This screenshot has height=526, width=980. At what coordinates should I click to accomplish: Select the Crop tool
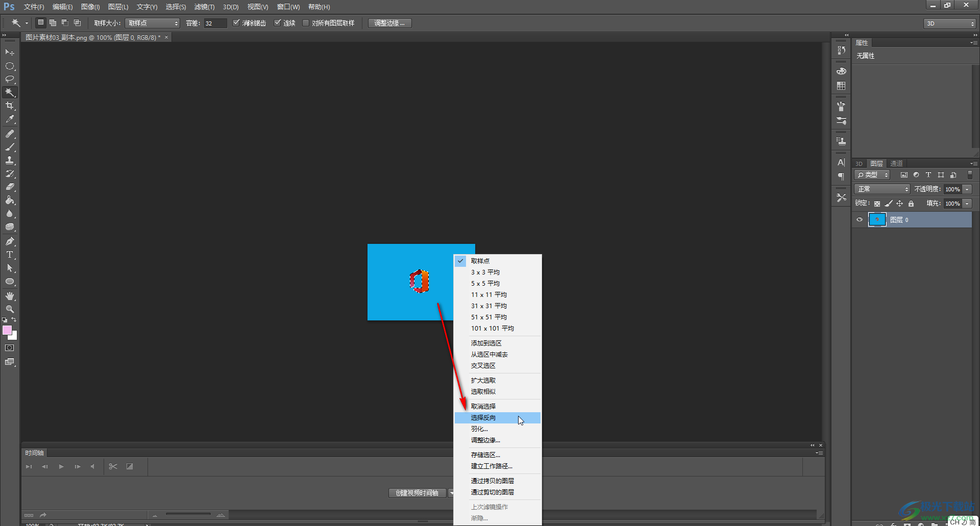pos(10,106)
